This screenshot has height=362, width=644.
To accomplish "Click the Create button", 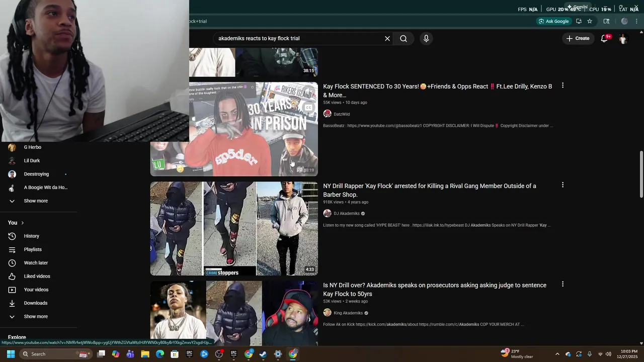I will pyautogui.click(x=578, y=39).
